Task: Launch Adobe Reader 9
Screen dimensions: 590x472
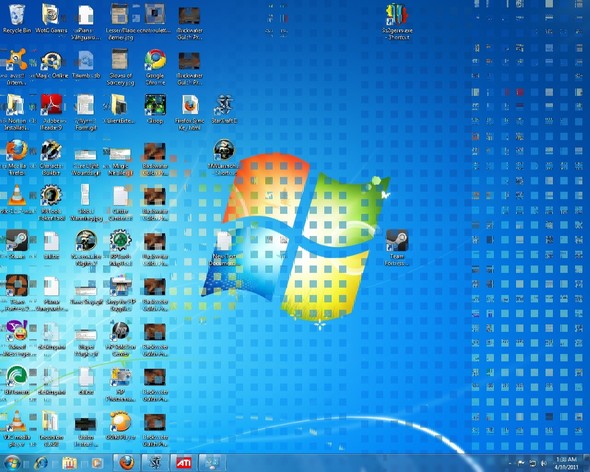Action: 52,112
